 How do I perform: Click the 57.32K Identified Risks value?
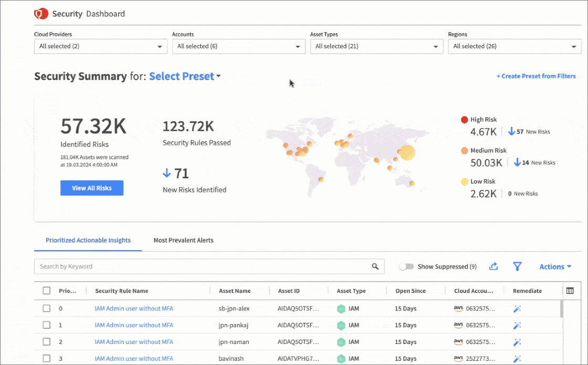pos(93,126)
